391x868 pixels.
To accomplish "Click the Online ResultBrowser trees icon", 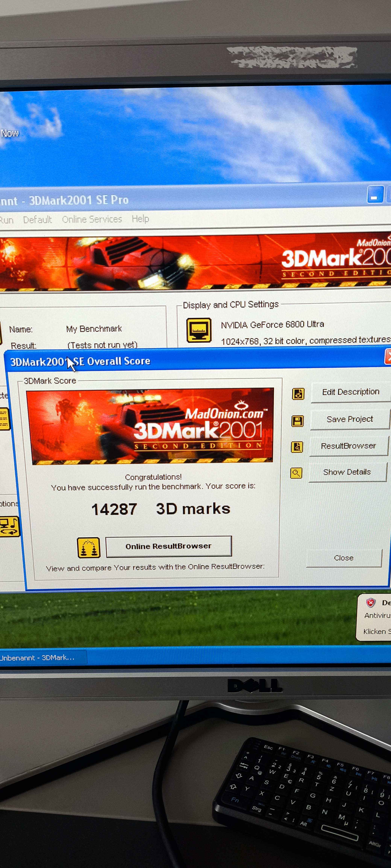I will 88,548.
